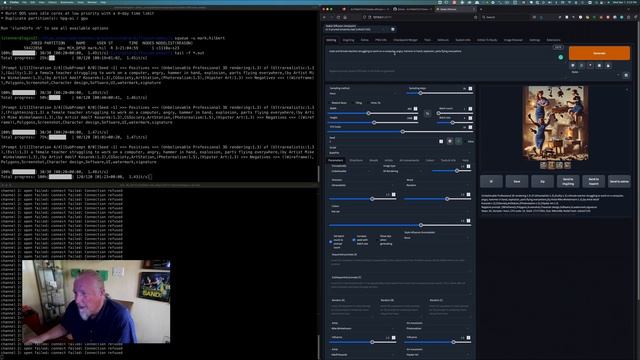Open the Mike Winkelmann artist dropdown
Viewport: 640px width, 360px height.
pos(363,328)
